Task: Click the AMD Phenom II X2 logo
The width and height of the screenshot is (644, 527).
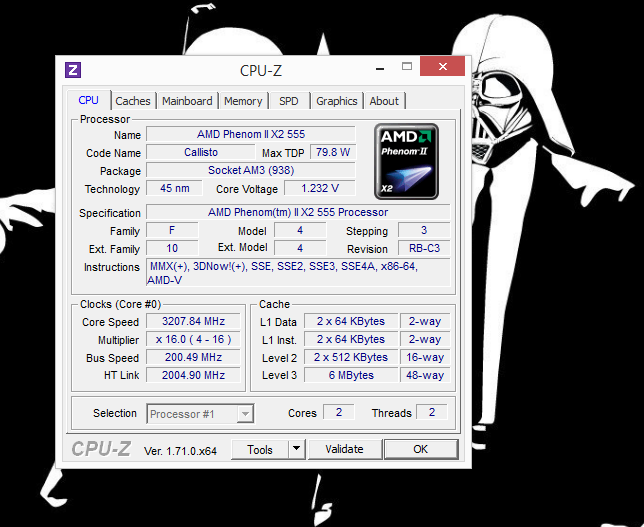Action: (x=406, y=161)
